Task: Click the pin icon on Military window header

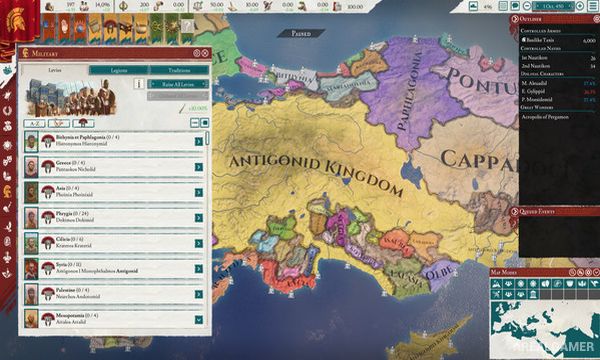Action: tap(197, 53)
